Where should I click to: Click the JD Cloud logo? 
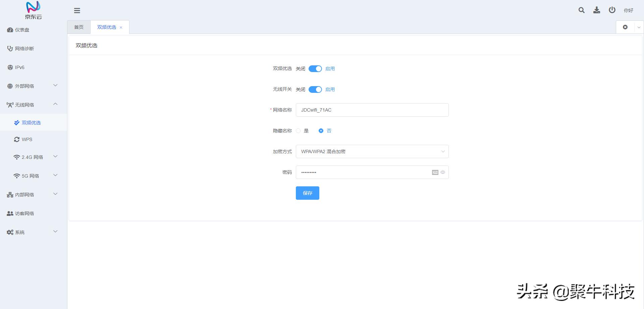pos(33,10)
